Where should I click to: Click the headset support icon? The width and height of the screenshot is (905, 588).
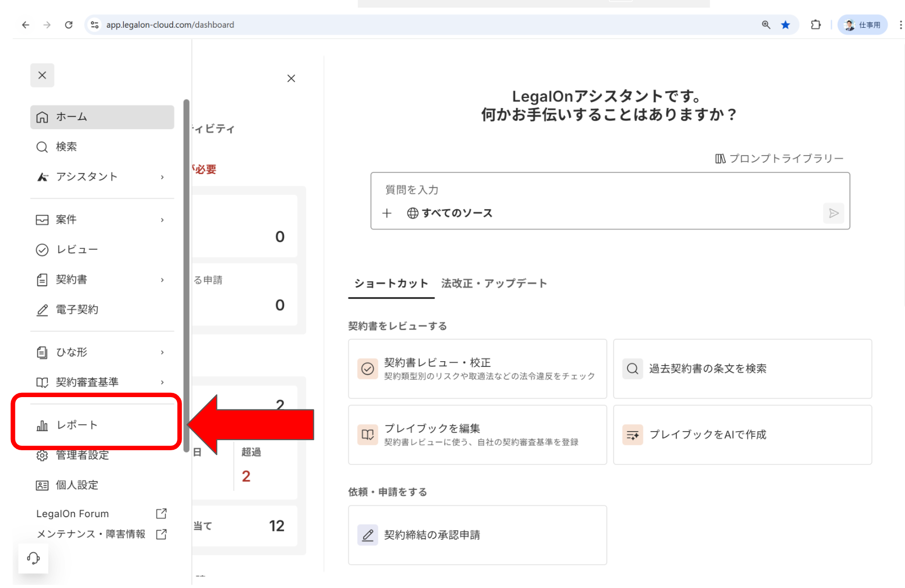33,558
